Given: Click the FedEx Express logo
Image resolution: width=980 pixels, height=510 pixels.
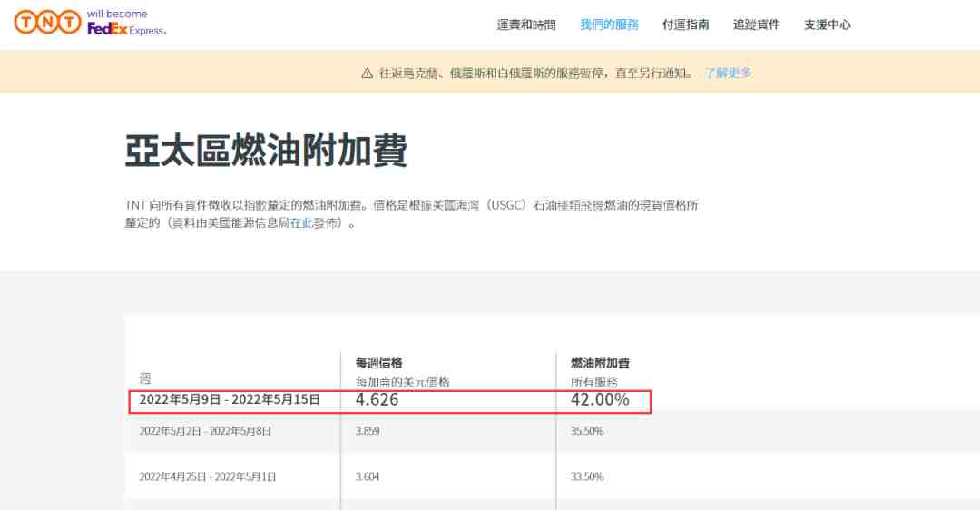Looking at the screenshot, I should [127, 29].
